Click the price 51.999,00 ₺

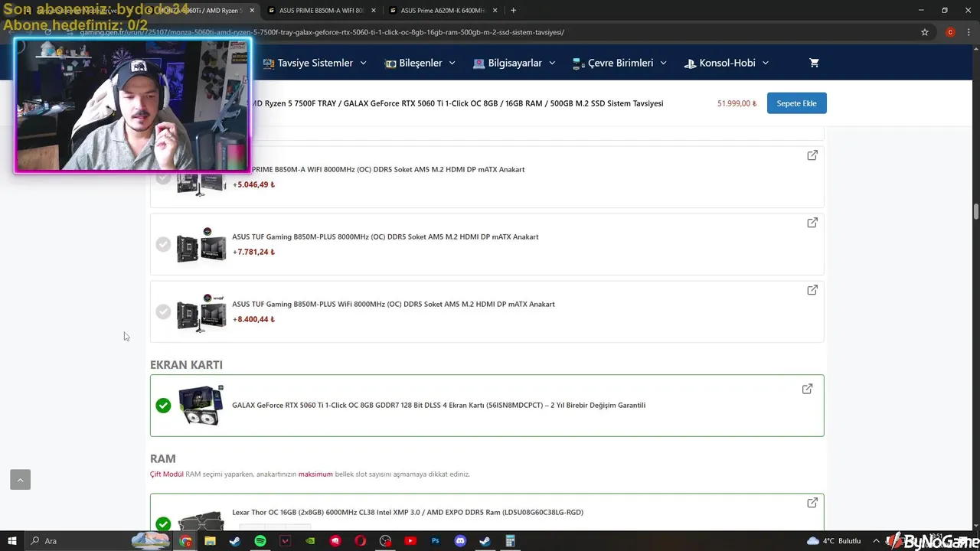click(737, 103)
